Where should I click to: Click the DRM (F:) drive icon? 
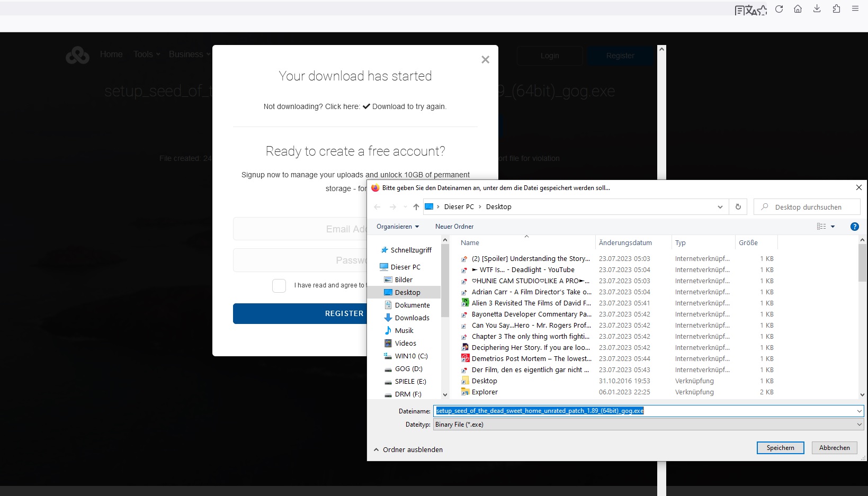pos(388,394)
